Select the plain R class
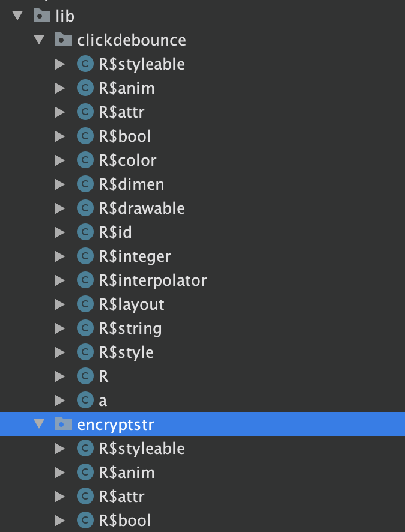Screen dimensions: 405x532 pyautogui.click(x=103, y=376)
